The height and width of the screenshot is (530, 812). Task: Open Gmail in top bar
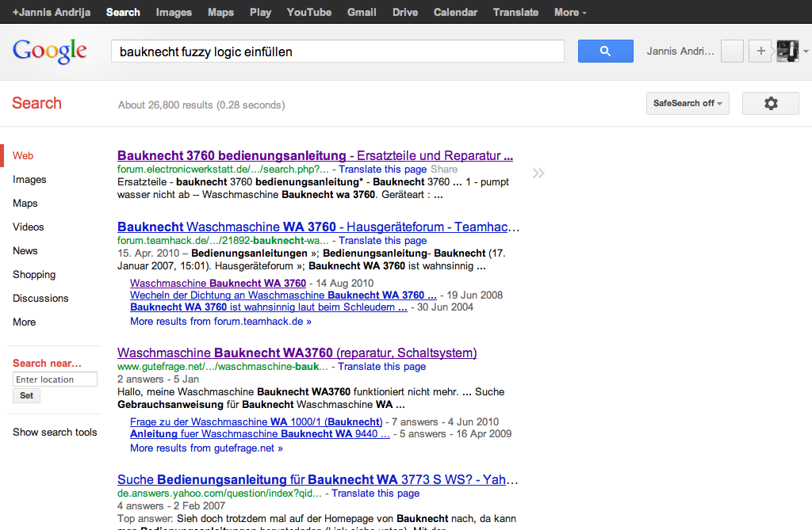coord(362,12)
